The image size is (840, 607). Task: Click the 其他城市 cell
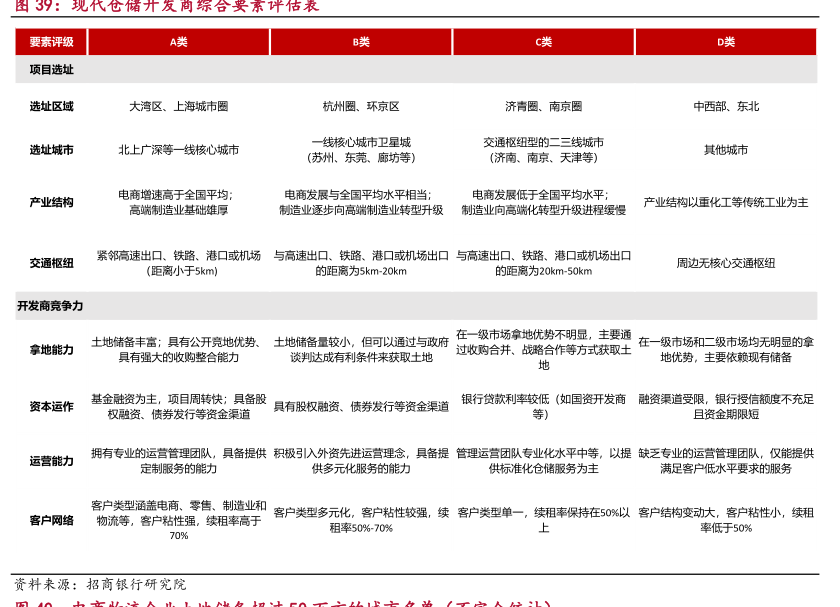coord(726,150)
